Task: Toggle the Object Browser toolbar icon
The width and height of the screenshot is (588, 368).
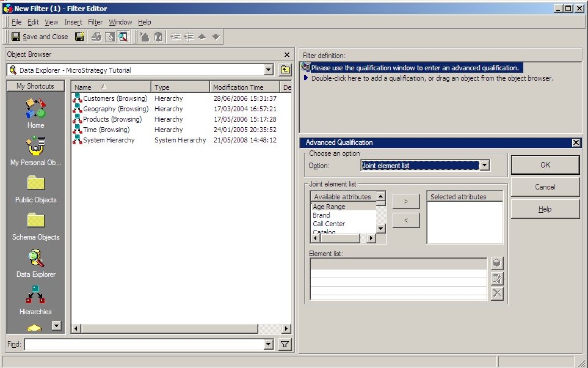Action: (123, 37)
